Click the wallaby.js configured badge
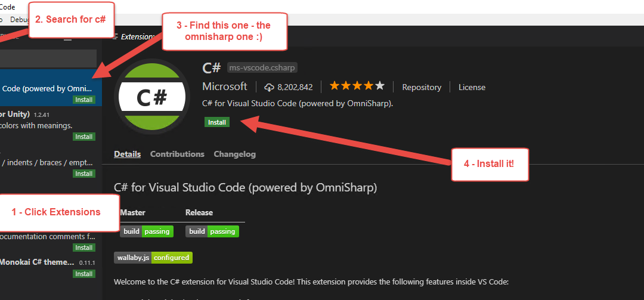 click(153, 258)
